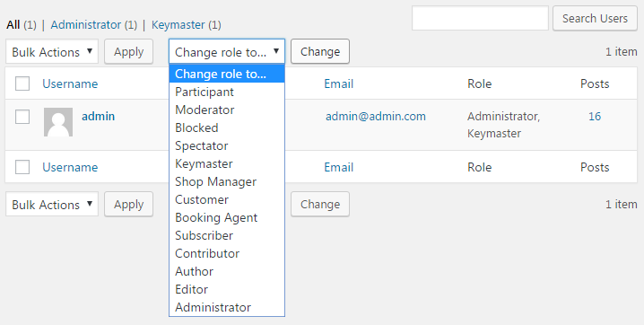
Task: Choose Contributor in the role list
Action: (227, 253)
